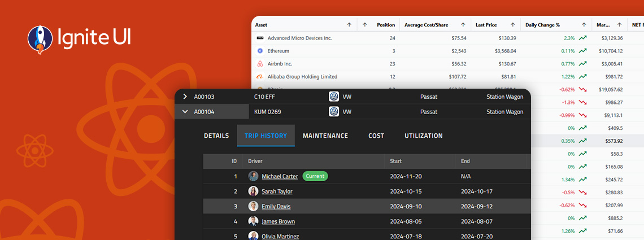Expand row A00103 with the chevron

tap(185, 97)
